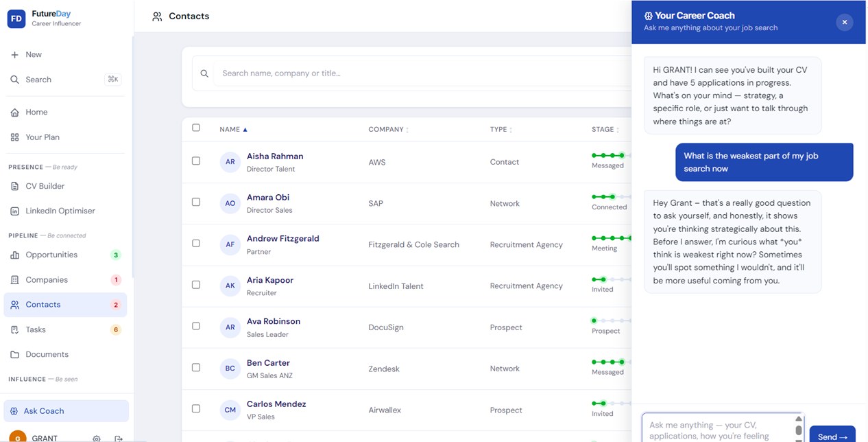The width and height of the screenshot is (868, 442).
Task: Select Contacts in the sidebar
Action: pos(66,305)
